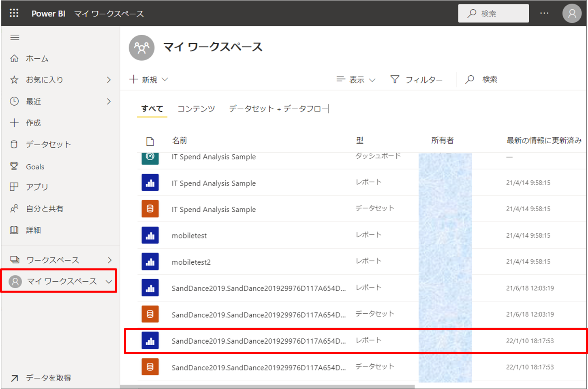
Task: Open the 表示 view dropdown
Action: tap(356, 80)
